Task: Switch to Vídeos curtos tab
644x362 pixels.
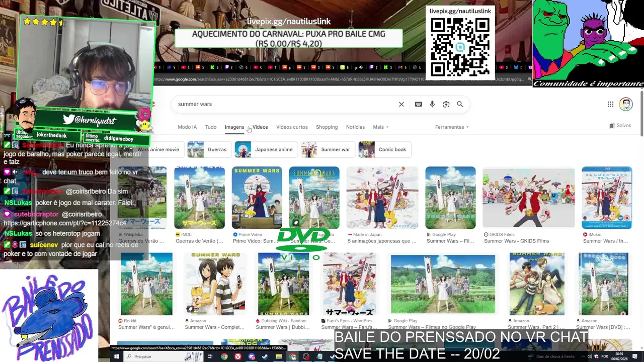Action: pyautogui.click(x=292, y=127)
